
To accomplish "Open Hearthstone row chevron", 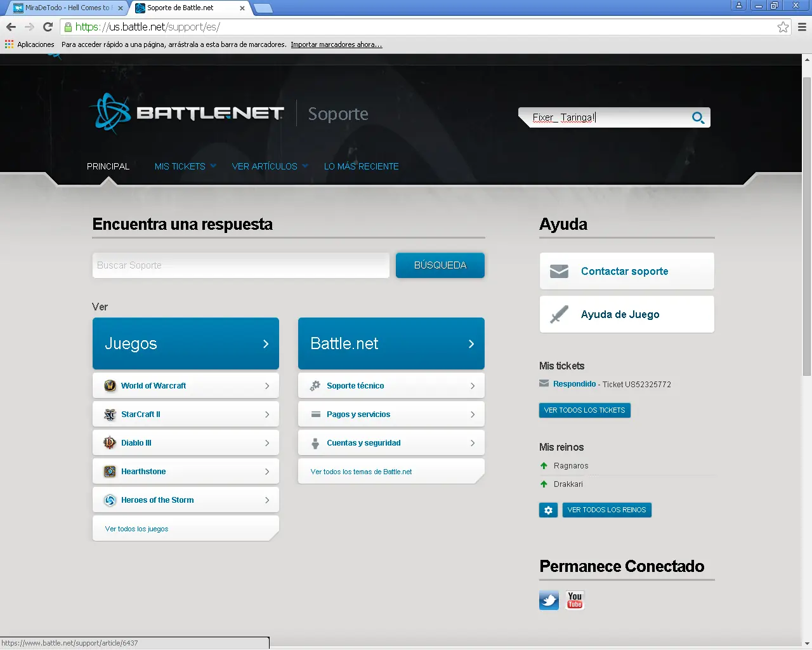I will [267, 472].
